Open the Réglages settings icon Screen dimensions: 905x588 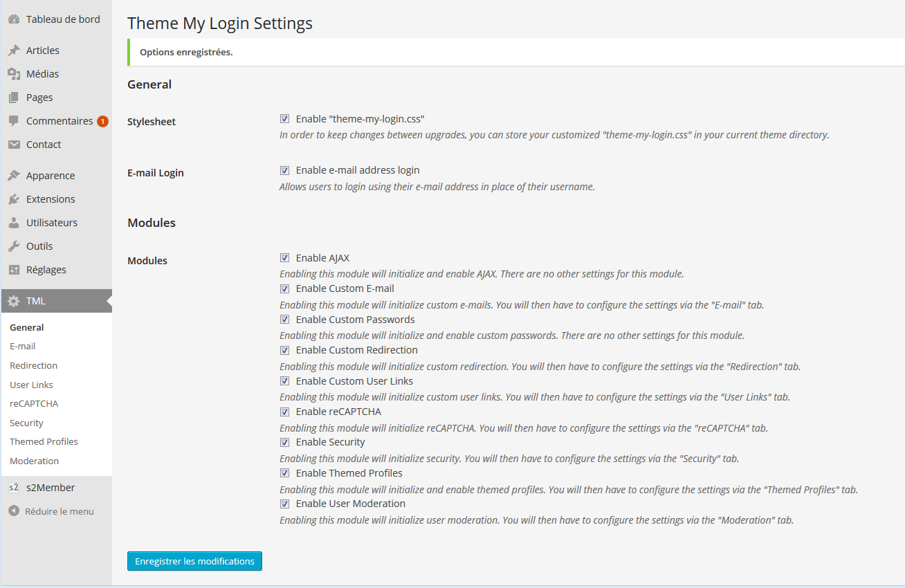point(14,270)
